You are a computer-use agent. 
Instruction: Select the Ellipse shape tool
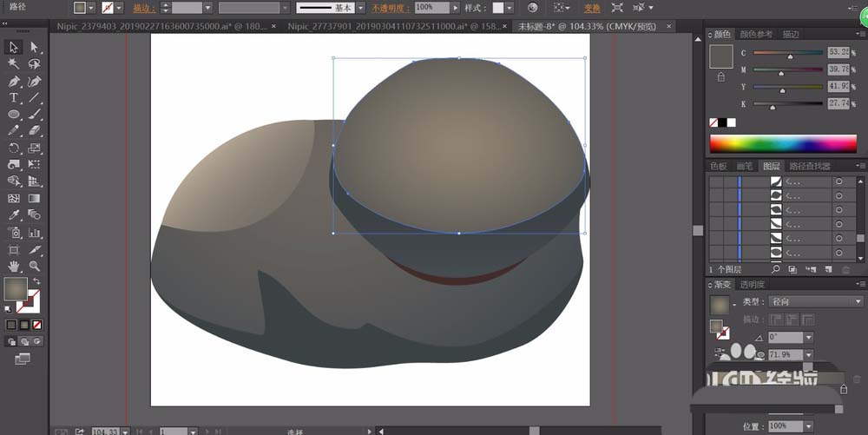click(x=14, y=115)
